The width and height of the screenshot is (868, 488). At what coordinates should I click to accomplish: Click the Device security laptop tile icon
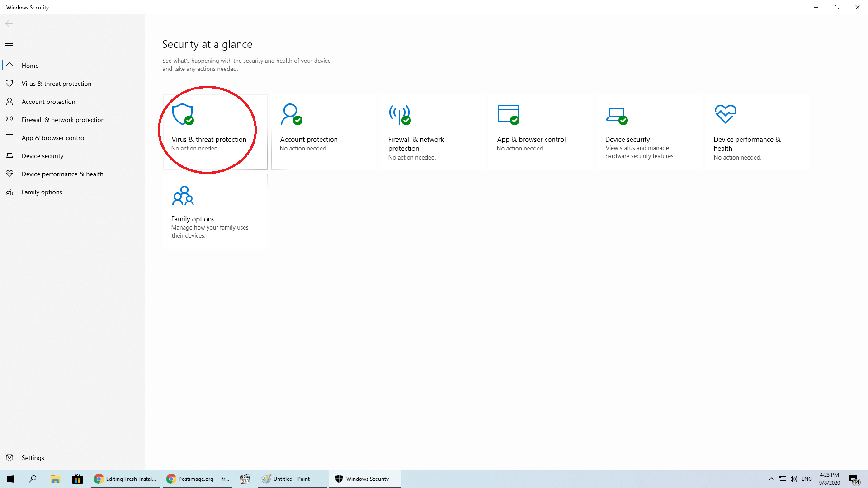(616, 115)
